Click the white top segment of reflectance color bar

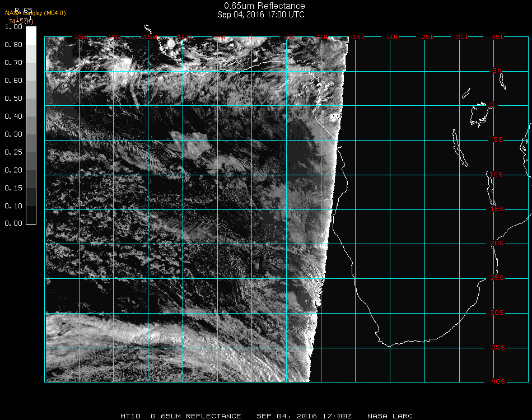click(31, 36)
